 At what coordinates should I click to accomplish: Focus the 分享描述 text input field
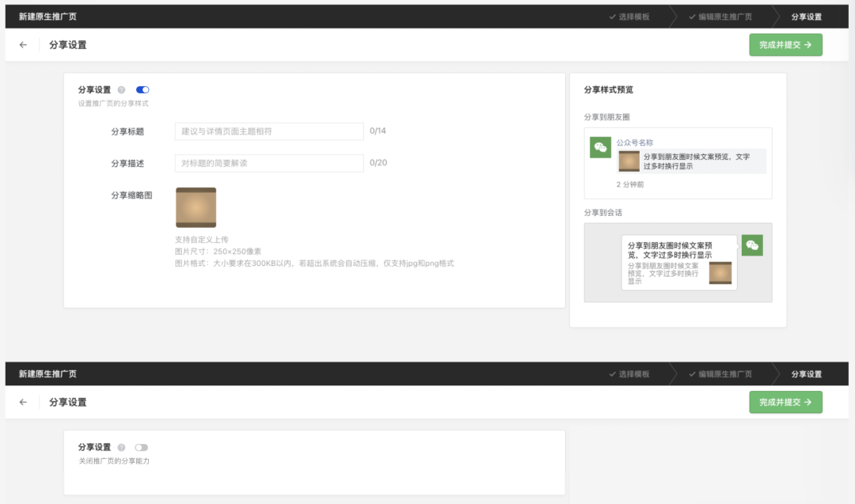[x=269, y=163]
